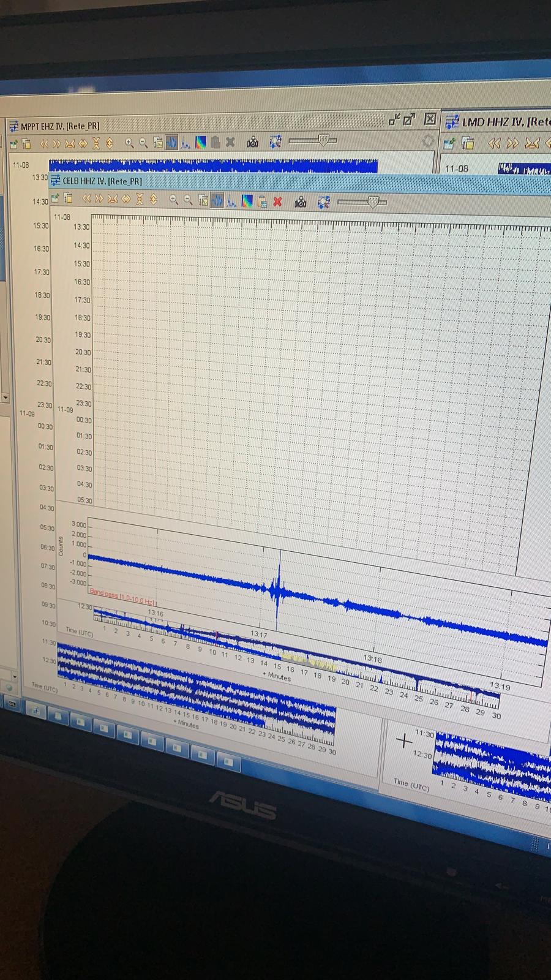The width and height of the screenshot is (551, 980).
Task: Click camera capture icon in MPPT toolbar
Action: [252, 142]
